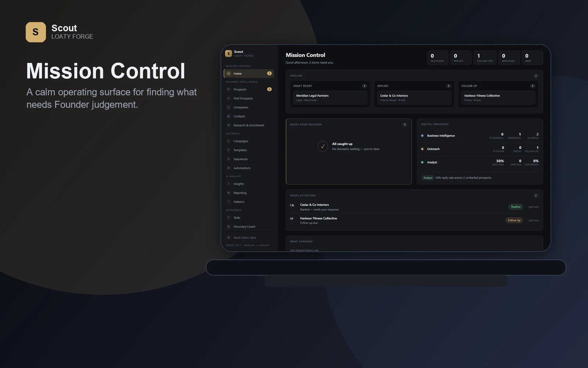Click the count badge on the Follow Up column
This screenshot has height=368, width=588.
(x=533, y=86)
